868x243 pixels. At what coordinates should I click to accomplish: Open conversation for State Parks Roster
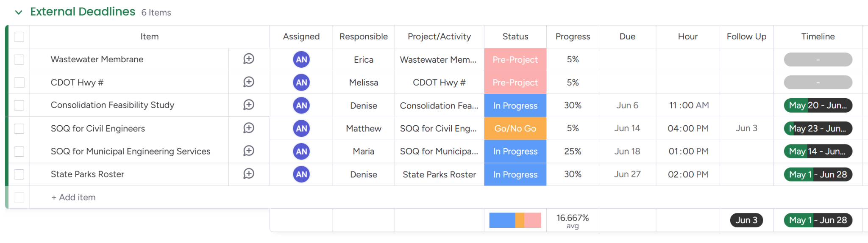(x=249, y=174)
